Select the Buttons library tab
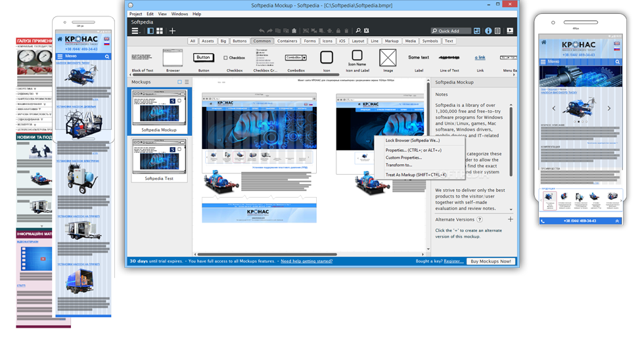 point(239,41)
